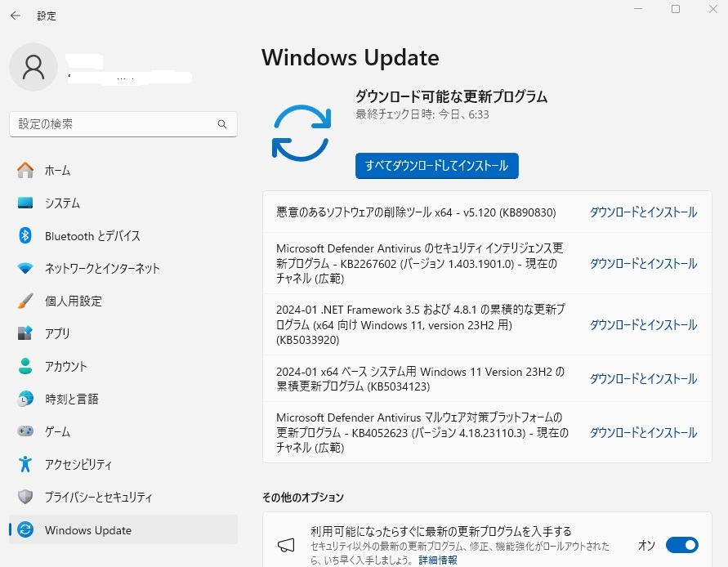Open アクセシビリティ settings
The width and height of the screenshot is (728, 567).
123,464
